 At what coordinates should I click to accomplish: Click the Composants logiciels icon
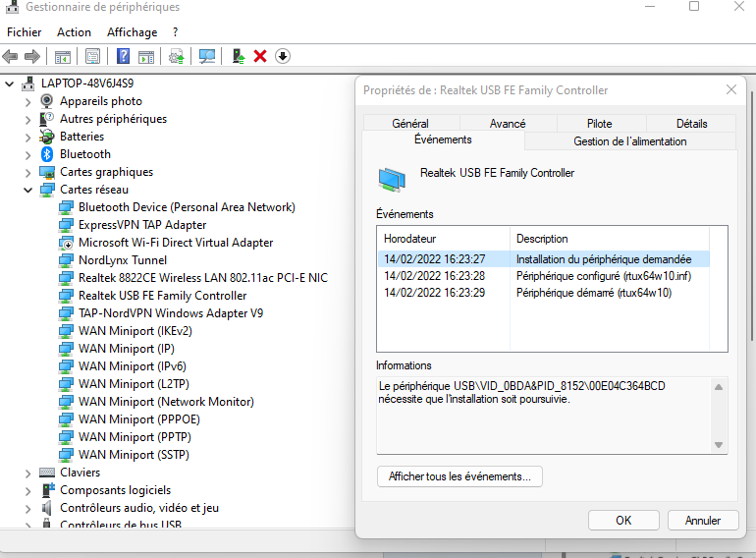pyautogui.click(x=48, y=490)
